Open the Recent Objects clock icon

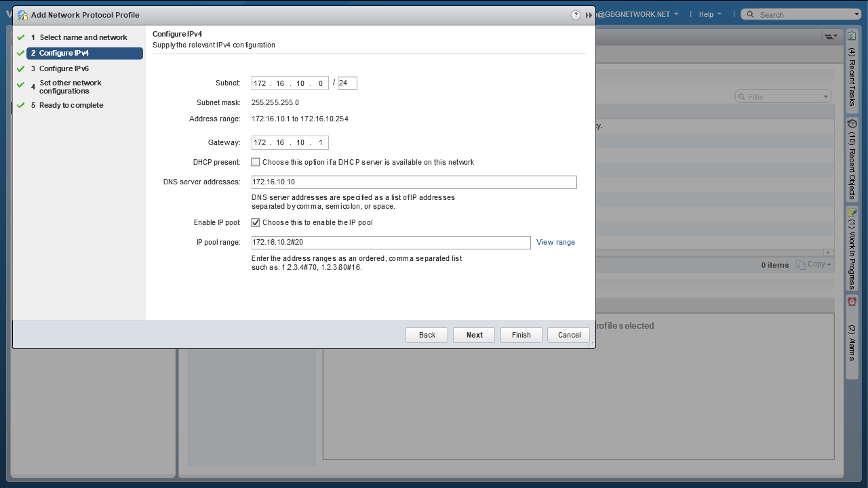(852, 124)
